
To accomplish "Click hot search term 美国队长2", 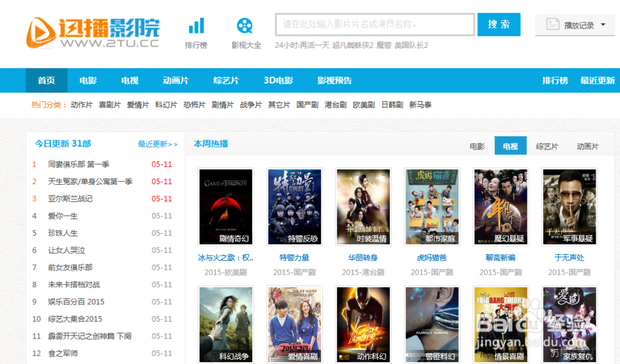I will point(411,45).
